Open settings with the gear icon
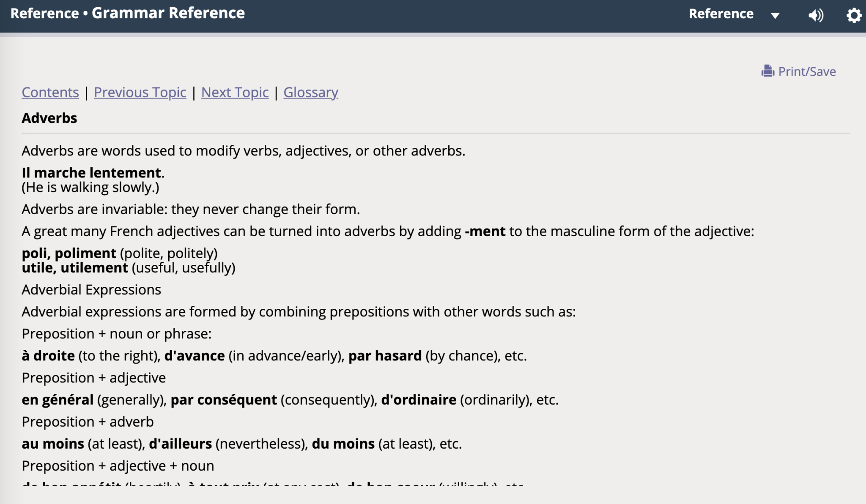 (x=854, y=15)
